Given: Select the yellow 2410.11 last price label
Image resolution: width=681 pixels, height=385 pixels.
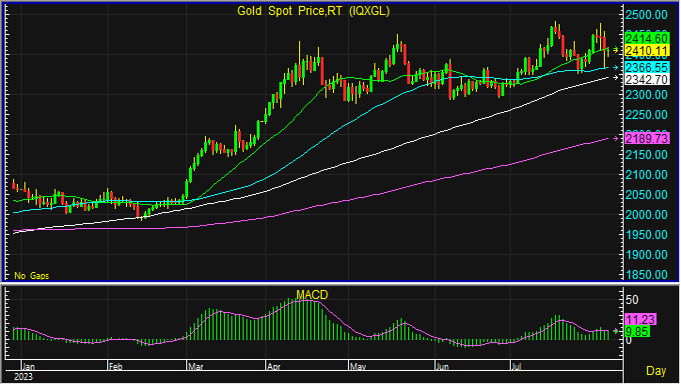Looking at the screenshot, I should [647, 50].
